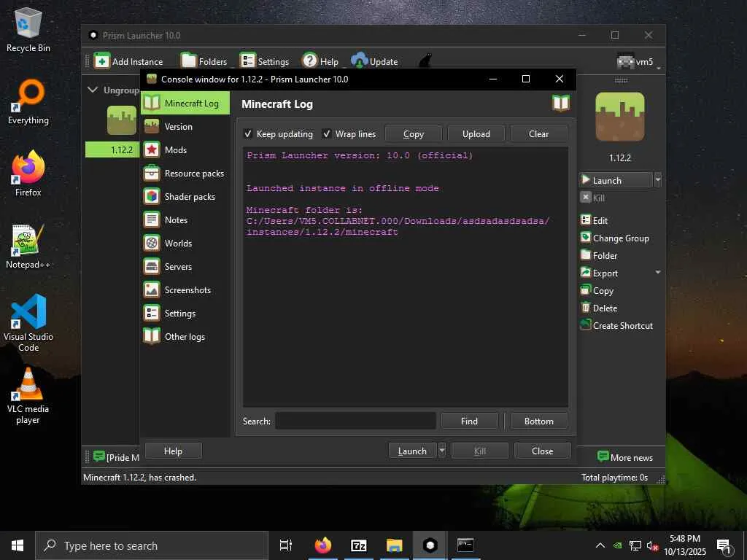Click the book icon beside Minecraft Log heading
This screenshot has width=747, height=560.
tap(561, 104)
